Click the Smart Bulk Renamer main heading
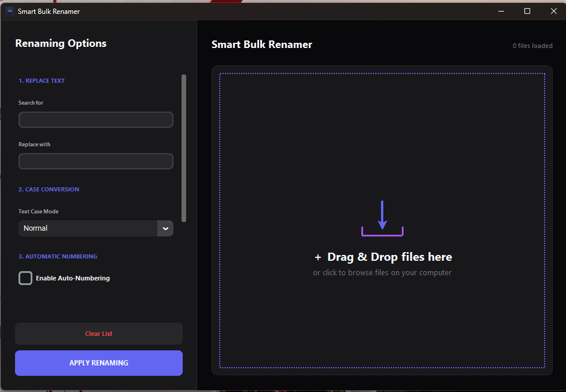The image size is (566, 392). click(262, 45)
